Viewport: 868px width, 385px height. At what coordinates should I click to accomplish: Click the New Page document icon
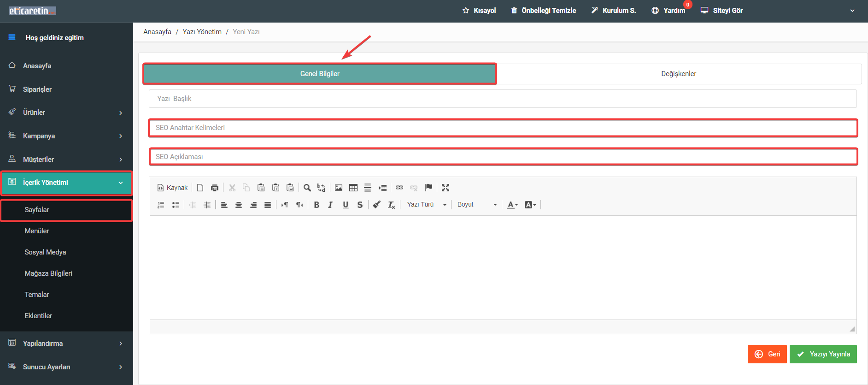tap(200, 188)
